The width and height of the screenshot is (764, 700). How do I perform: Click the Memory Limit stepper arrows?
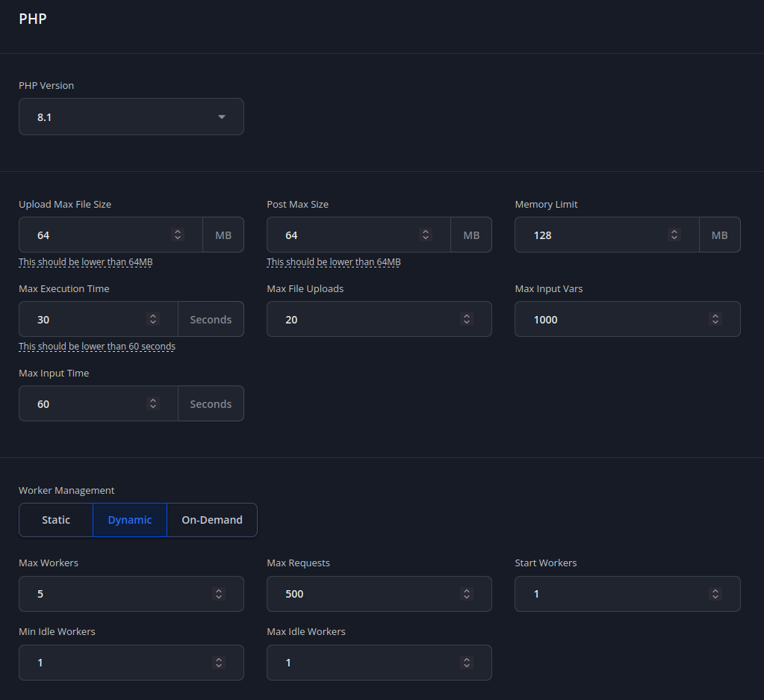pyautogui.click(x=674, y=235)
